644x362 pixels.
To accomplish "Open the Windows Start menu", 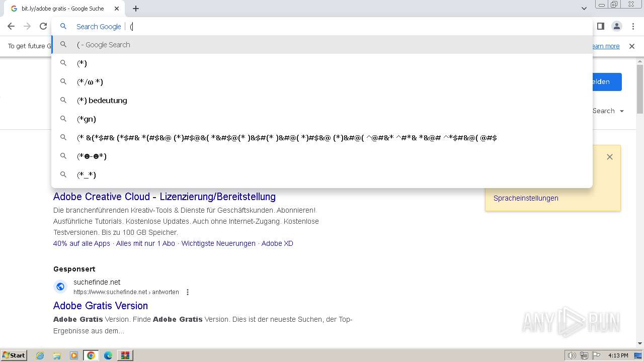I will 14,355.
